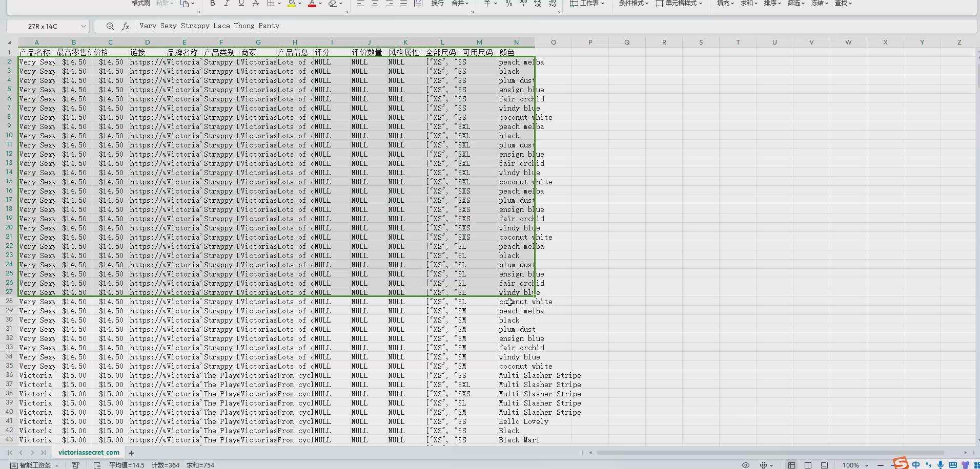This screenshot has width=980, height=469.
Task: Increase decimal places
Action: 538,3
